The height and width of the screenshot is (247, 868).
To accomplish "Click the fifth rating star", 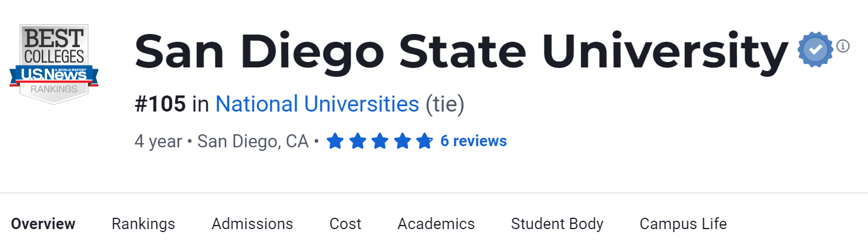I will 424,141.
